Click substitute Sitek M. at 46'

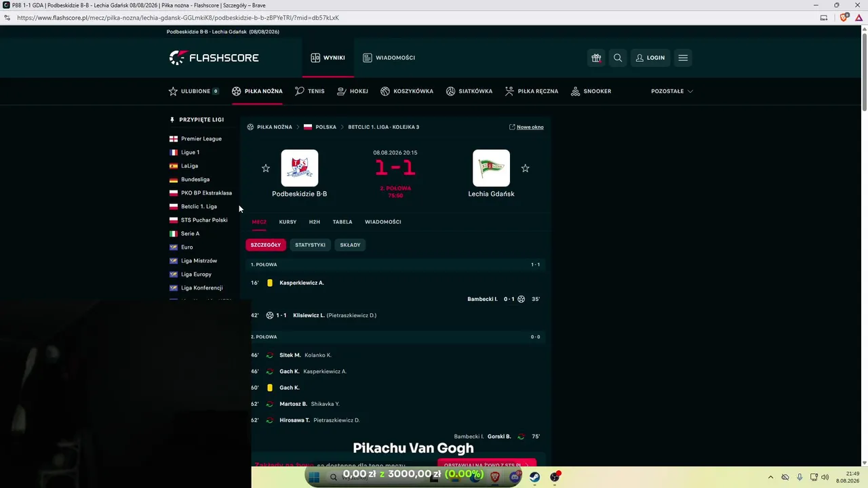pos(290,355)
